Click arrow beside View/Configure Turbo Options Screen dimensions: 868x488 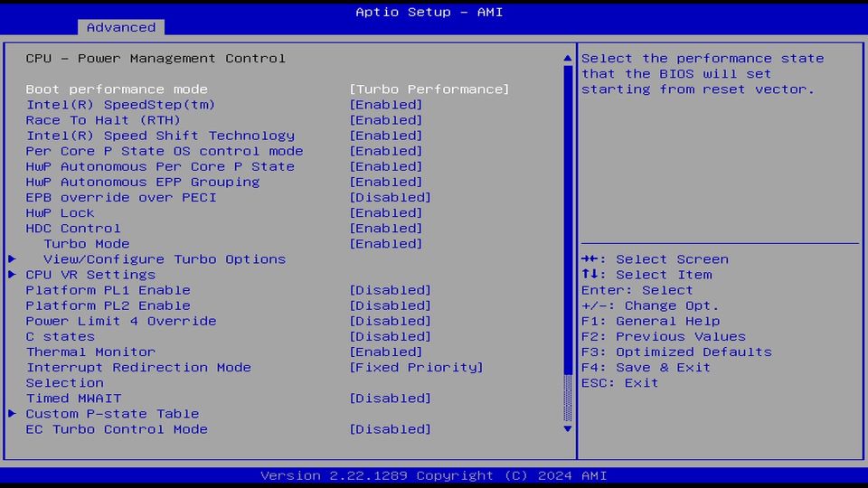coord(12,259)
